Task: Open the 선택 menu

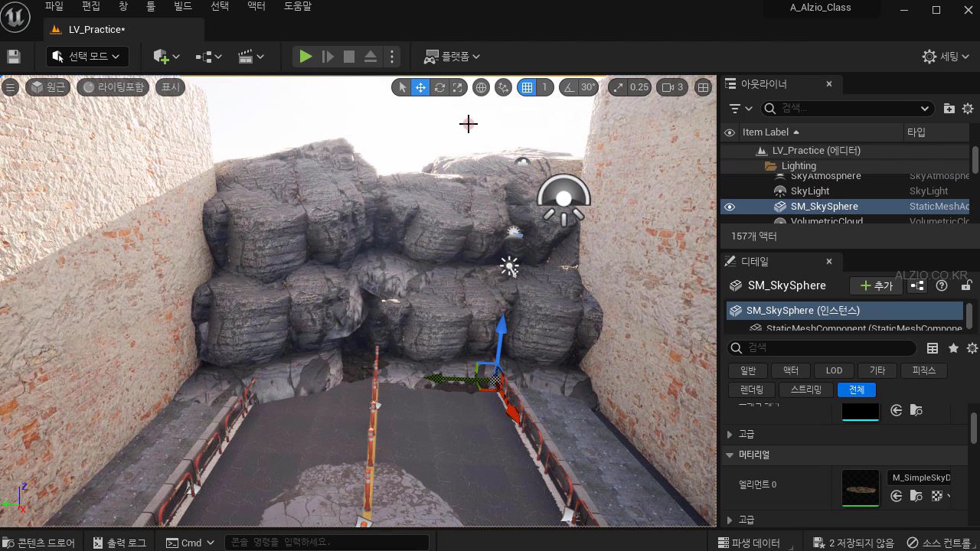Action: [x=220, y=6]
